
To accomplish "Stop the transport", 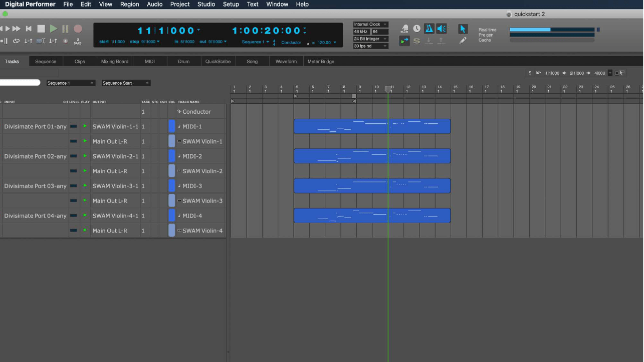I will 42,29.
